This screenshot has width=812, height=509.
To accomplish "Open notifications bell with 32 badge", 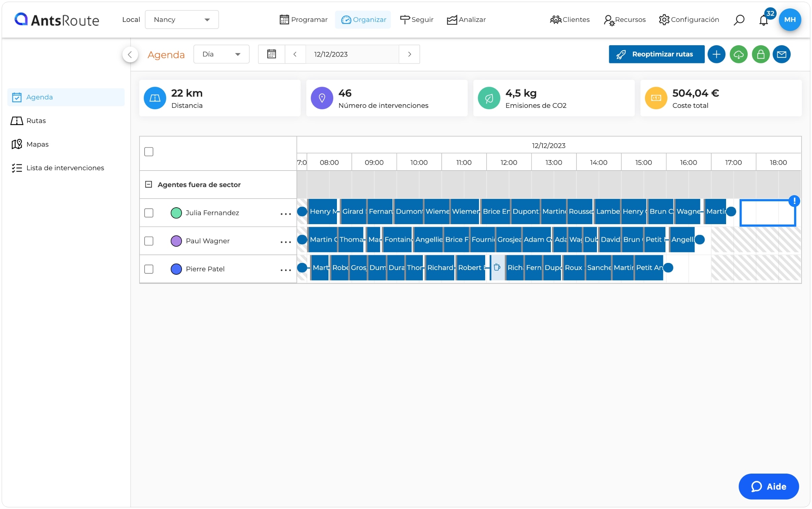I will tap(764, 20).
